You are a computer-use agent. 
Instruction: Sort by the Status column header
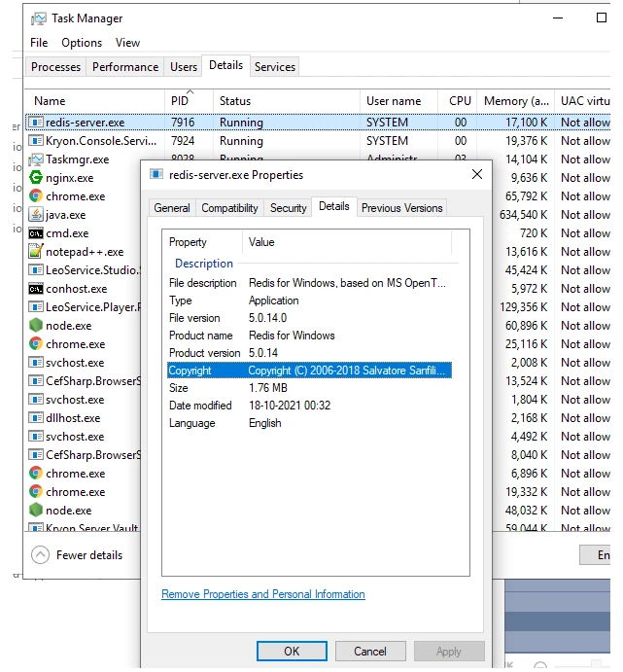pyautogui.click(x=287, y=101)
